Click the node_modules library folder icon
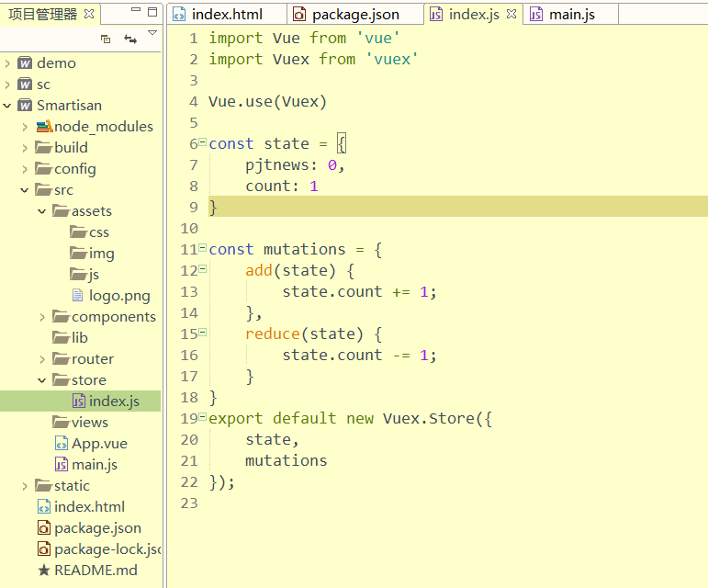708x588 pixels. [x=44, y=127]
